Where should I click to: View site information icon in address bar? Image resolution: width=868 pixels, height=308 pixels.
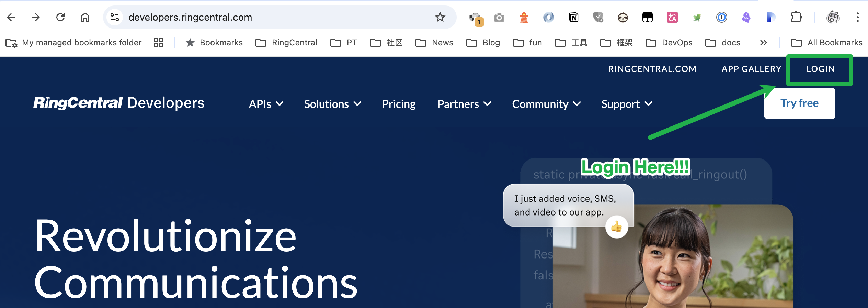[x=115, y=17]
